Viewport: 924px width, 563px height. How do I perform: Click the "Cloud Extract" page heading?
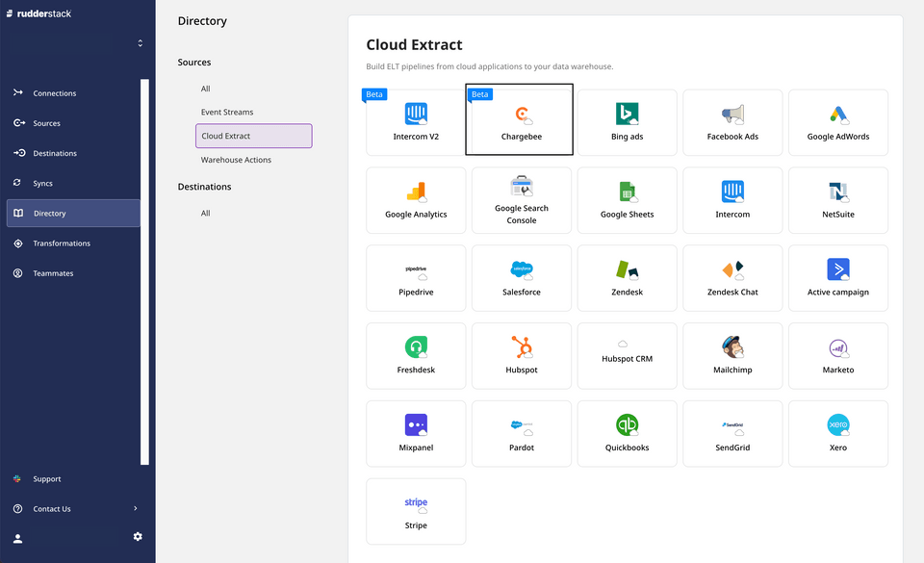414,45
